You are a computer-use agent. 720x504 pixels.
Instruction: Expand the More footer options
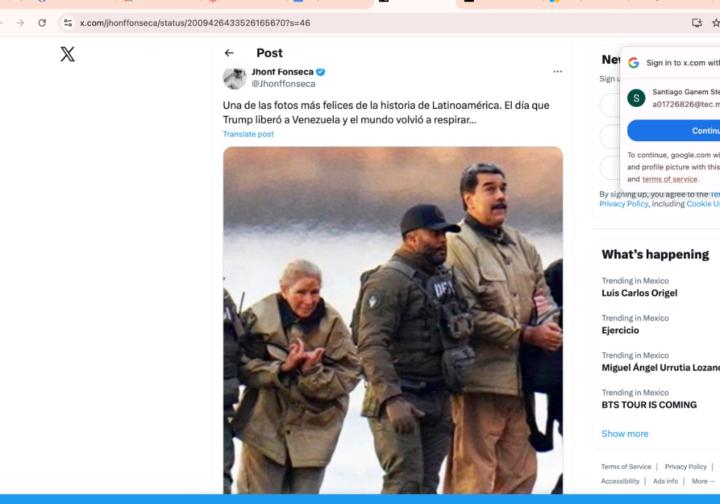pos(702,481)
